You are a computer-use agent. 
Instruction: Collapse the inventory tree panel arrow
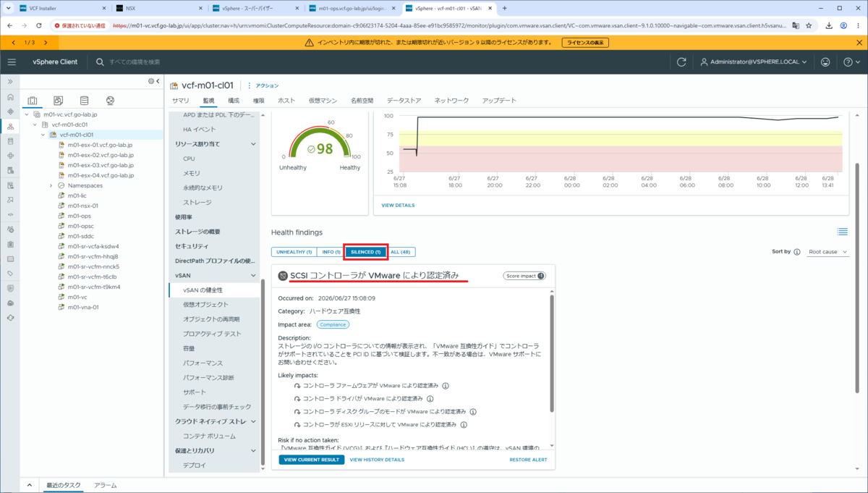158,81
